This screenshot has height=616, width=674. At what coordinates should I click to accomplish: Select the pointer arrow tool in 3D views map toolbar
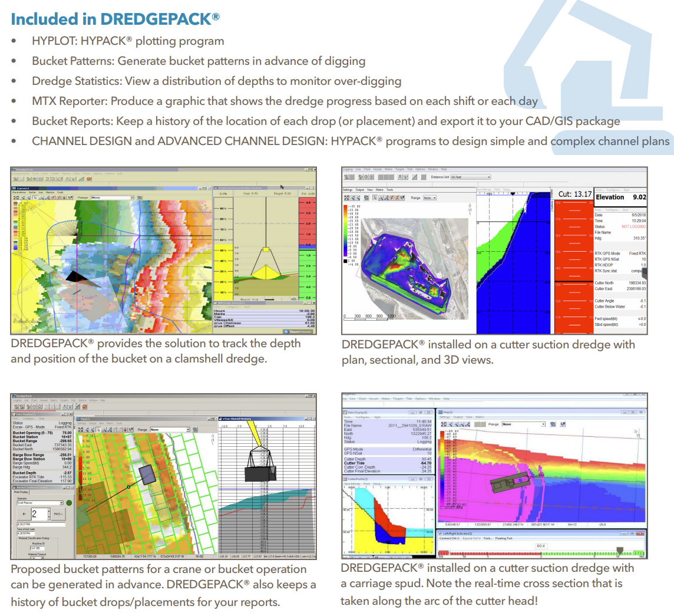(375, 198)
